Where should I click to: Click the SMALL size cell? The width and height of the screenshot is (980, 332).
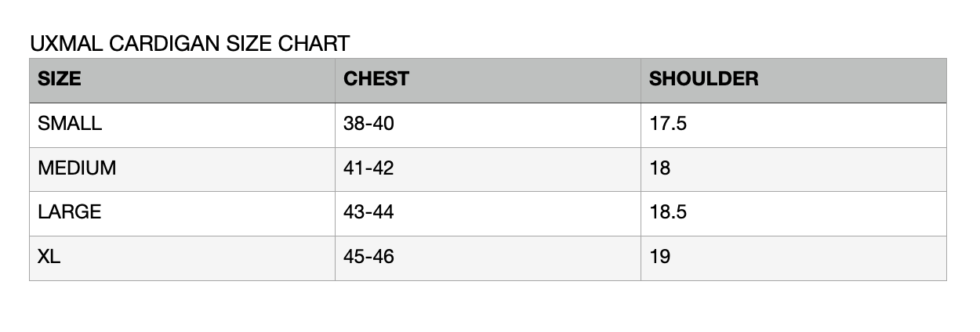coord(70,124)
